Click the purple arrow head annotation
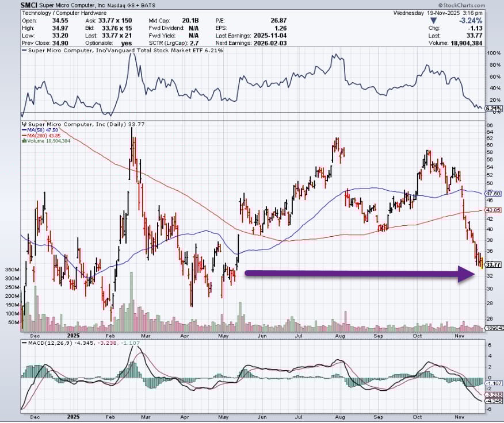Image resolution: width=504 pixels, height=423 pixels. (x=466, y=274)
